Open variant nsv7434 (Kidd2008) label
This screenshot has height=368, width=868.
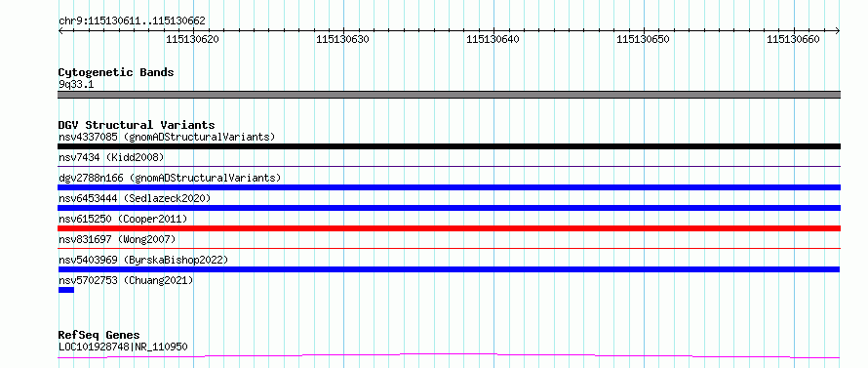pos(111,157)
